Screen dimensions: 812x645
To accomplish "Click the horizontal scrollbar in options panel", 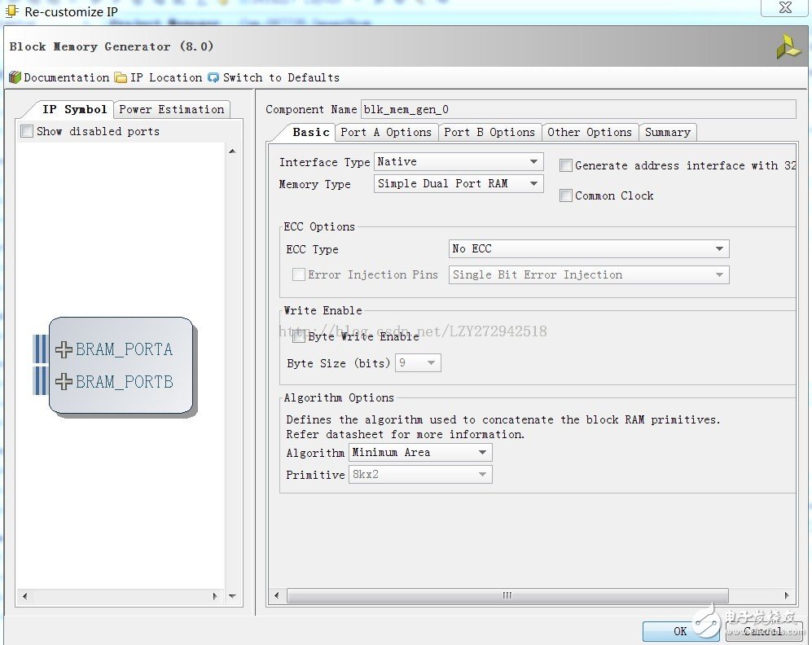I will (507, 596).
